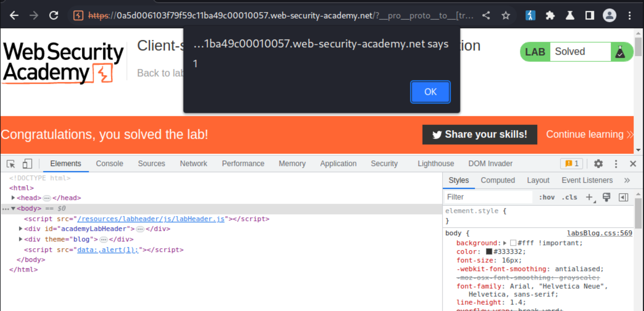Screen dimensions: 644x311
Task: Open DevTools customize three-dot menu
Action: 616,164
